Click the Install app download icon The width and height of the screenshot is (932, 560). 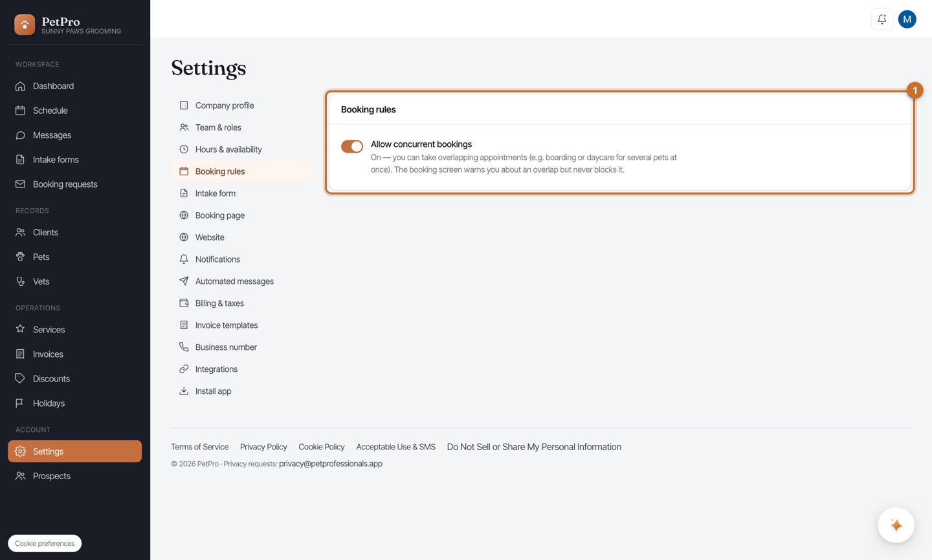pos(184,391)
